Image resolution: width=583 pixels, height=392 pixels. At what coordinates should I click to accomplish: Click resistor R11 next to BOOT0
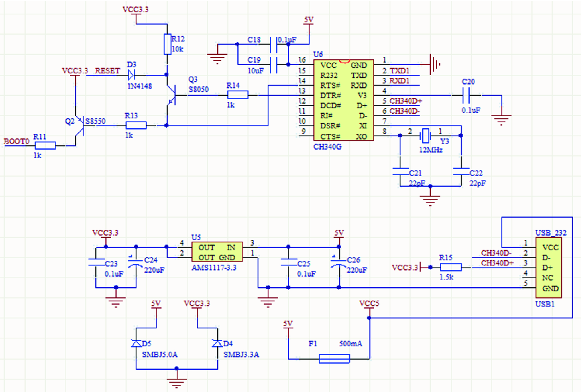pos(45,146)
